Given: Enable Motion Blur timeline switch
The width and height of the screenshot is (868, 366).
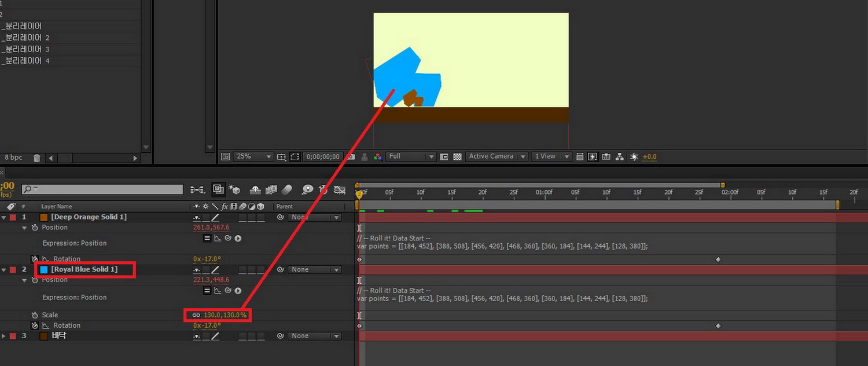Looking at the screenshot, I should pyautogui.click(x=287, y=189).
